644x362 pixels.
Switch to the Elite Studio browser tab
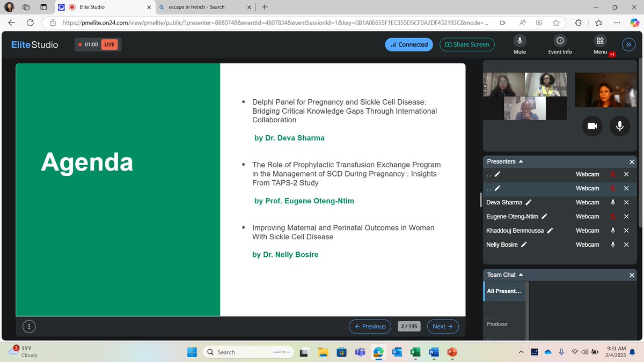click(105, 7)
